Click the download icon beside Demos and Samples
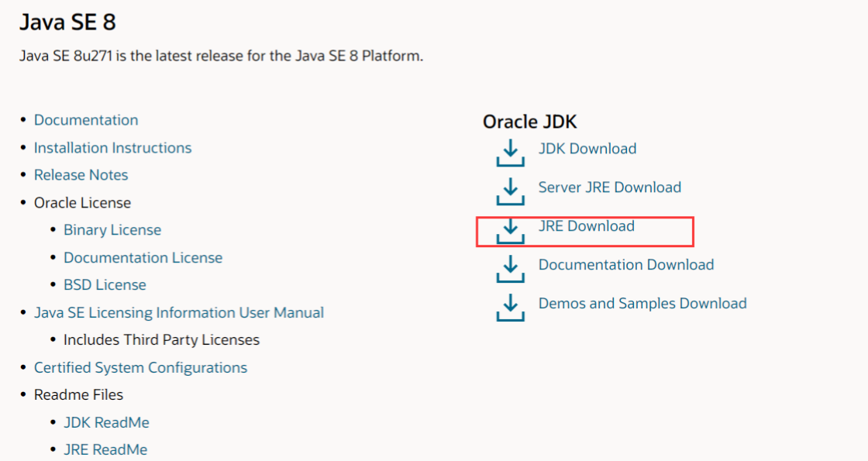The image size is (868, 461). 510,307
